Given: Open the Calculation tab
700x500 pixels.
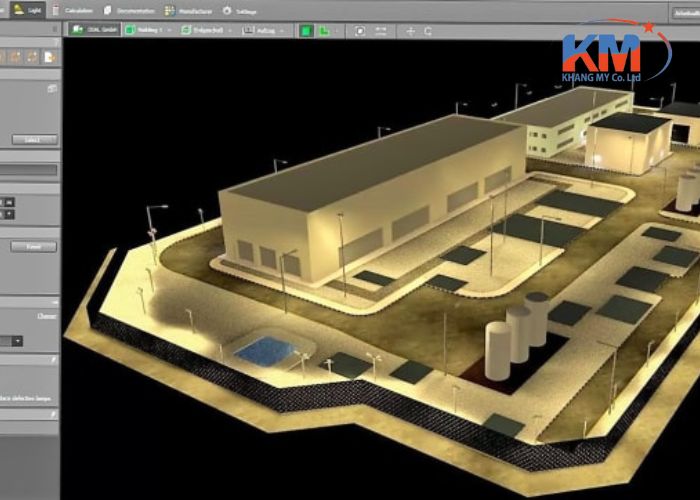Looking at the screenshot, I should 72,10.
